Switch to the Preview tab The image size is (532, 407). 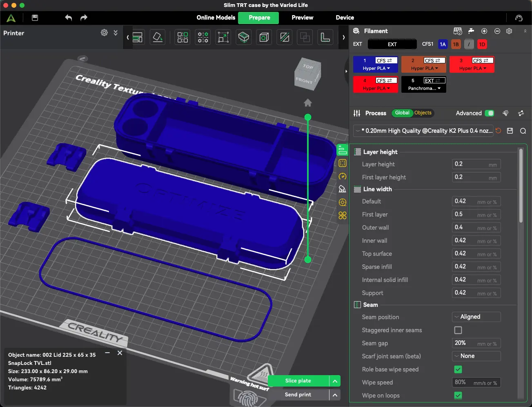[303, 18]
